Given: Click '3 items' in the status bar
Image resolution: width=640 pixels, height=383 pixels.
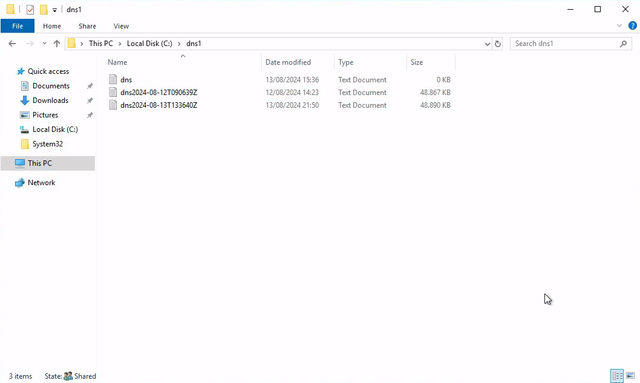Looking at the screenshot, I should pos(20,376).
